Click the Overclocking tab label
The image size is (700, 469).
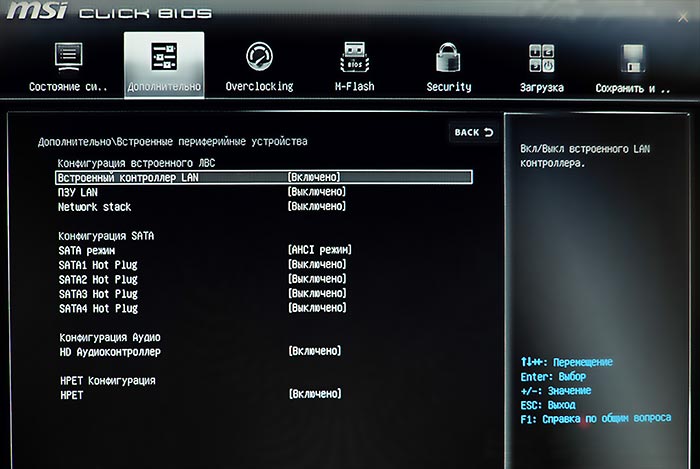pyautogui.click(x=259, y=86)
